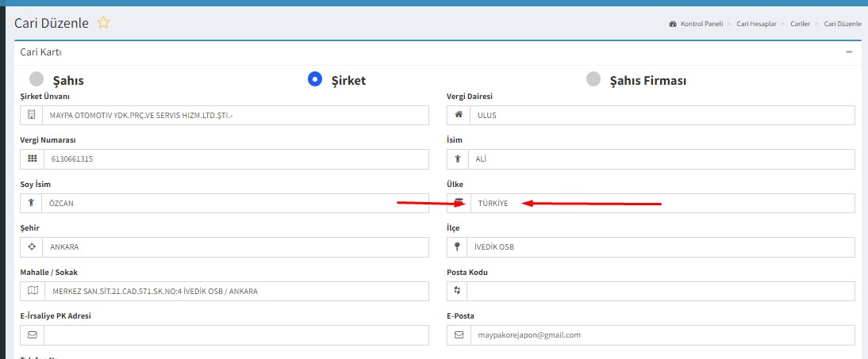Click the location pin icon beside İlçe

[459, 246]
